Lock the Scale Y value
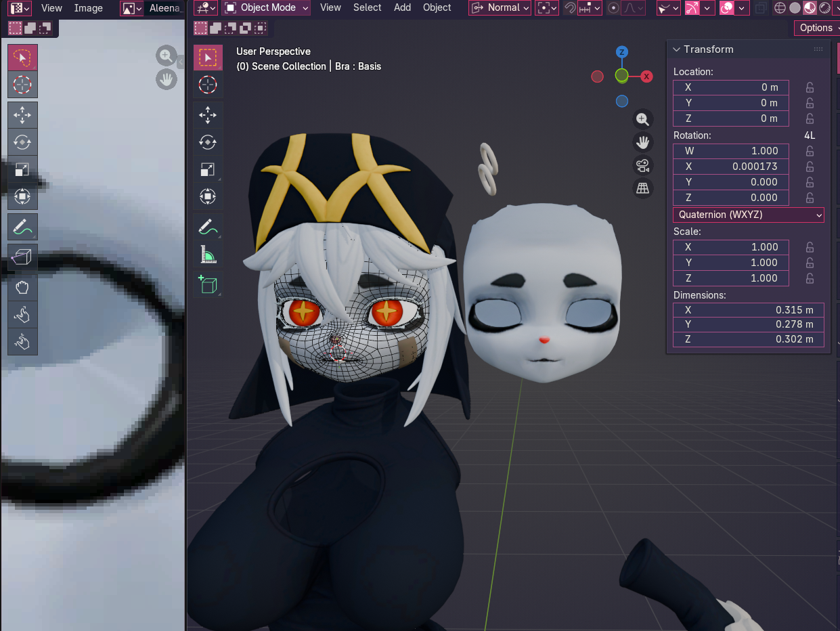This screenshot has height=631, width=840. click(810, 263)
